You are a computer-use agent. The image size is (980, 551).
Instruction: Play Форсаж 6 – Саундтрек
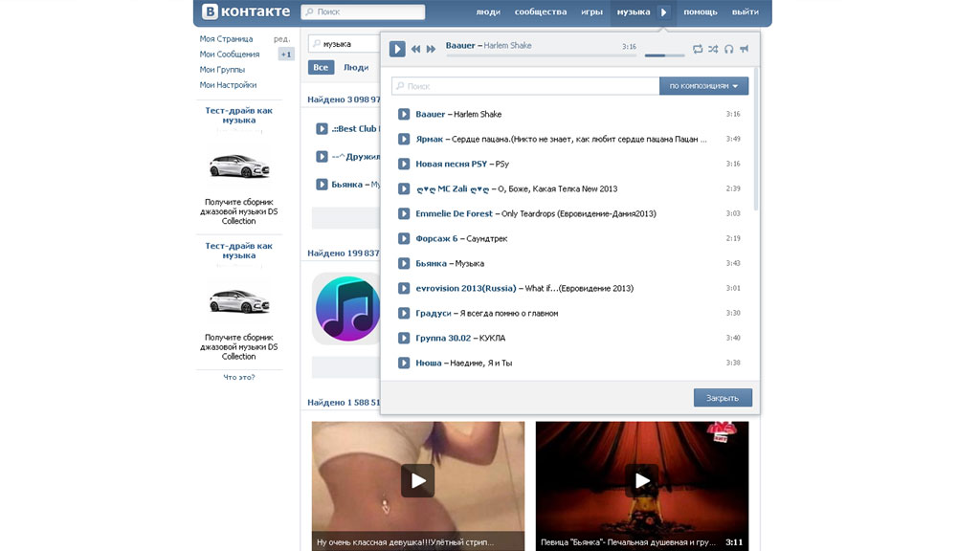(x=404, y=238)
